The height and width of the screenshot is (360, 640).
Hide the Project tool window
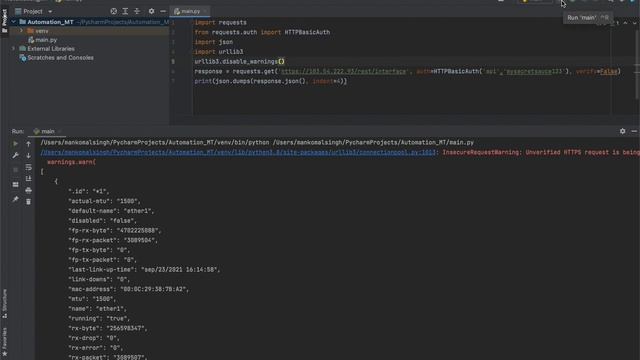pyautogui.click(x=163, y=11)
